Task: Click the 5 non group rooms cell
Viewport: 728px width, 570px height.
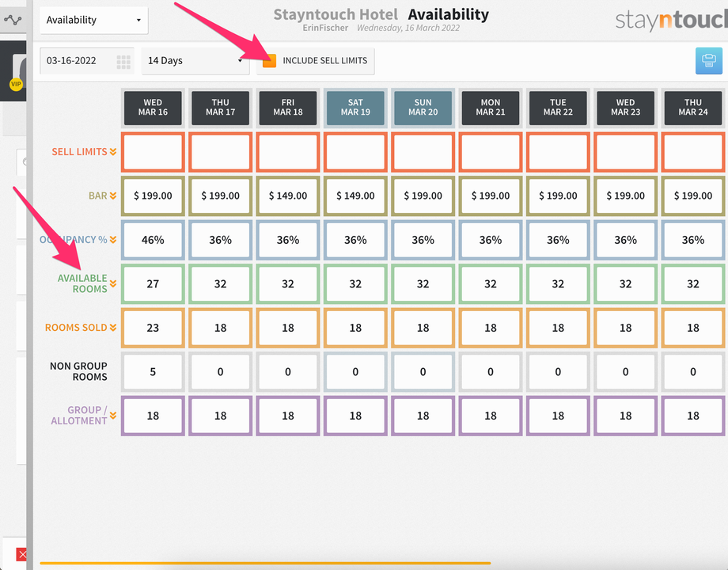Action: 153,371
